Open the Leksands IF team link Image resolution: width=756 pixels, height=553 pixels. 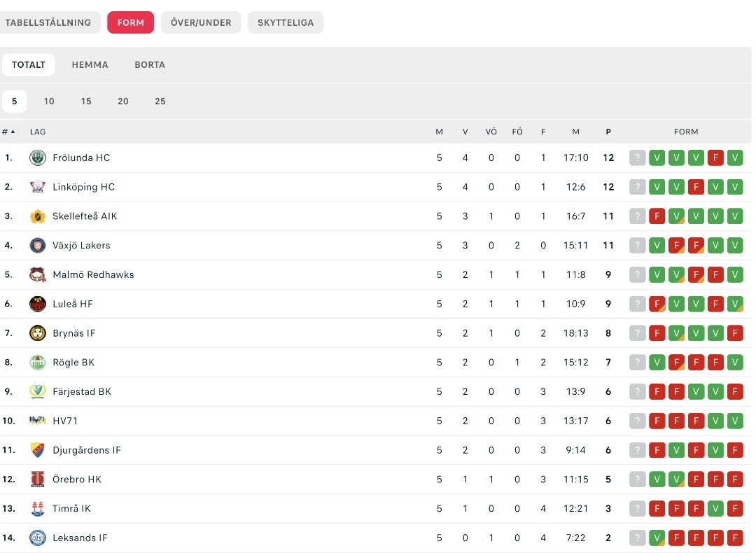(x=80, y=538)
